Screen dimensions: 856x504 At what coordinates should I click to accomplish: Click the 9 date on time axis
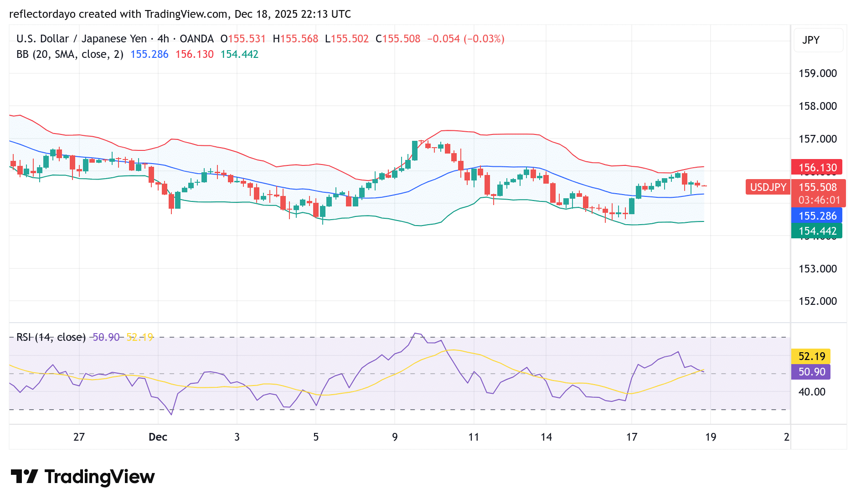pyautogui.click(x=395, y=437)
